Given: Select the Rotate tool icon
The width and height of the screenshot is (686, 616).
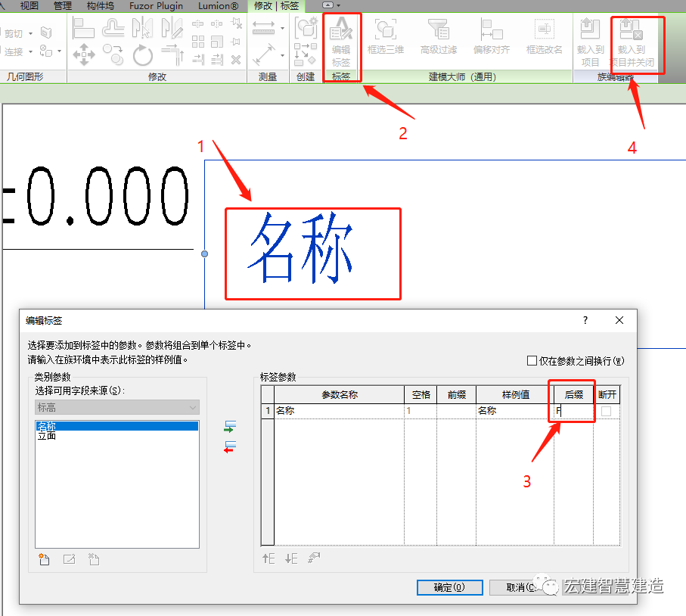Looking at the screenshot, I should pos(143,55).
